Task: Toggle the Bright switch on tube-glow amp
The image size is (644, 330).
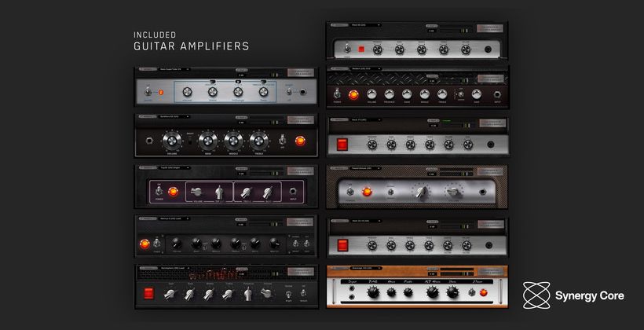Action: pyautogui.click(x=289, y=293)
